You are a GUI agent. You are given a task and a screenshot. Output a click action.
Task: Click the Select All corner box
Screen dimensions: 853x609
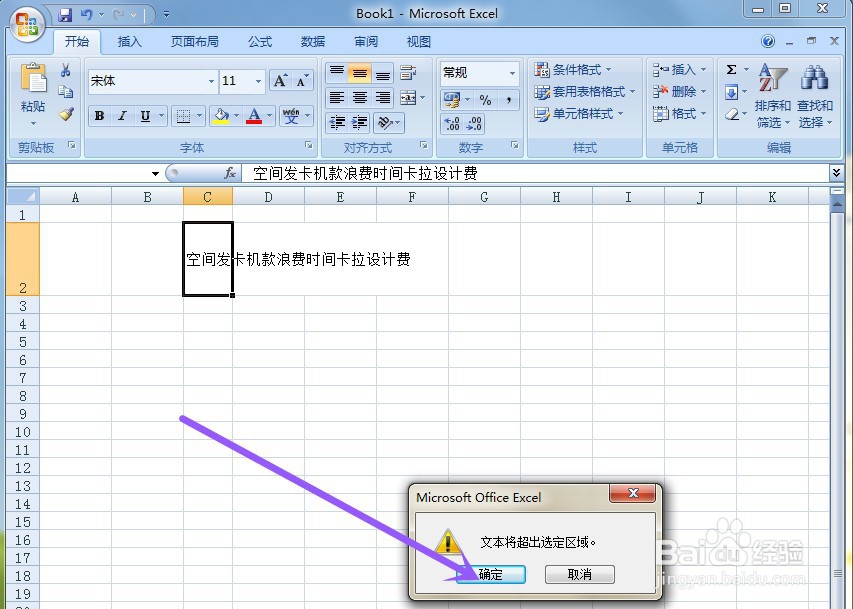pyautogui.click(x=23, y=196)
